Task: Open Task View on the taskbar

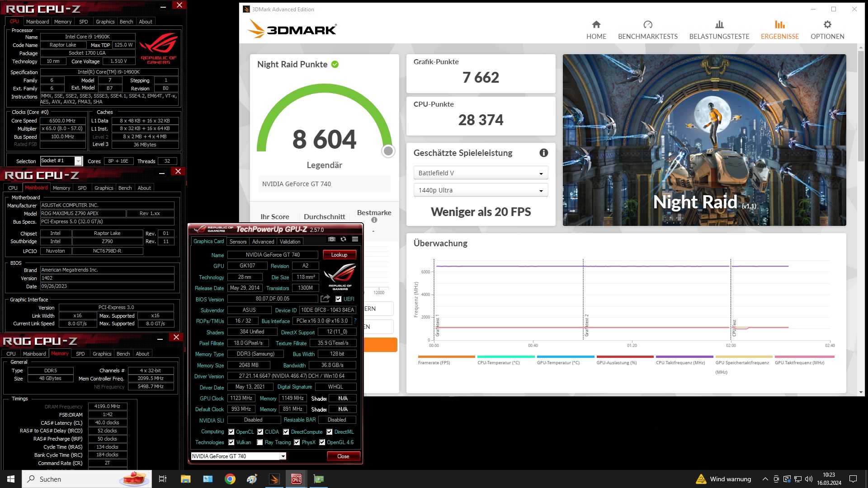Action: [x=163, y=479]
